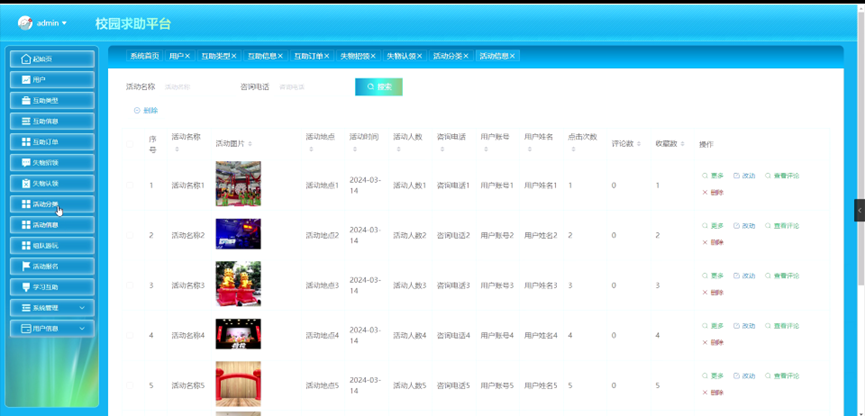
Task: Sort the 咨询电话 column
Action: point(442,149)
